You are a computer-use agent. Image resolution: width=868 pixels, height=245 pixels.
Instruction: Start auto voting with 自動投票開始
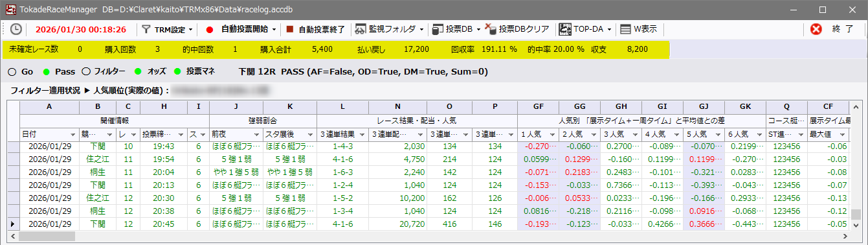(x=237, y=29)
